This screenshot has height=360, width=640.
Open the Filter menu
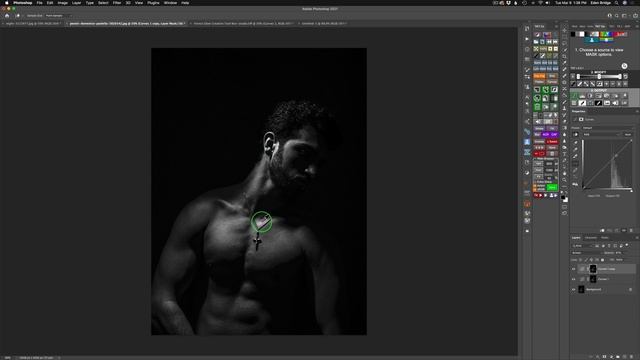tap(117, 3)
